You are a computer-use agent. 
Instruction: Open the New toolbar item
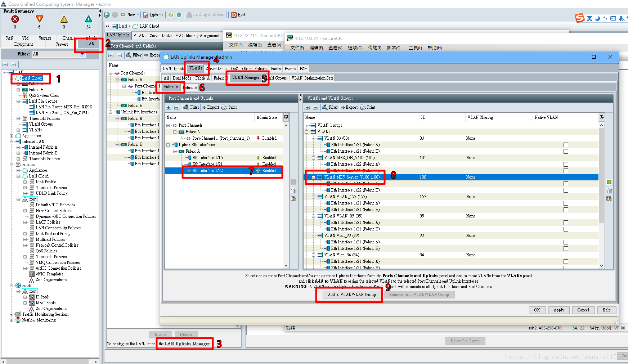point(130,15)
